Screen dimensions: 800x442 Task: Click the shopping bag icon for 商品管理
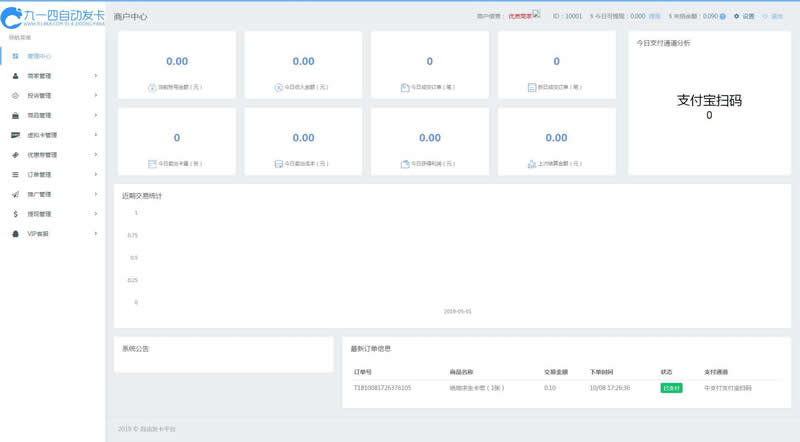[x=15, y=115]
